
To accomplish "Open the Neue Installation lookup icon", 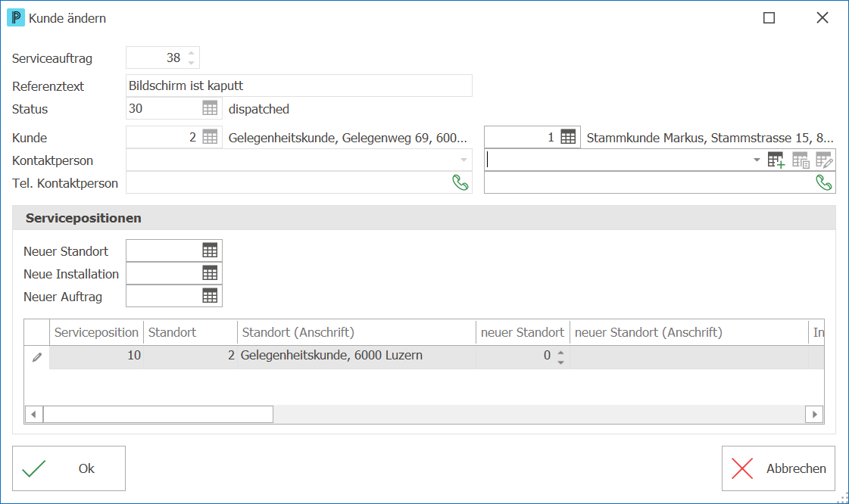I will click(210, 273).
